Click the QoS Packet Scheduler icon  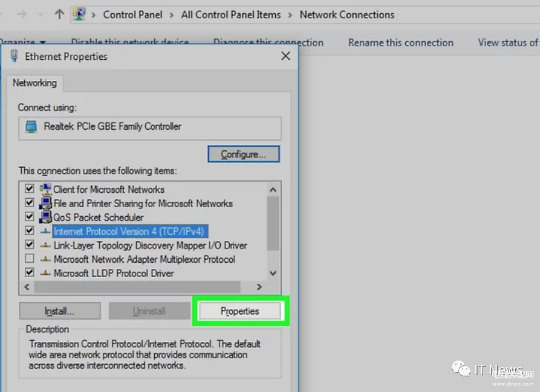(45, 217)
